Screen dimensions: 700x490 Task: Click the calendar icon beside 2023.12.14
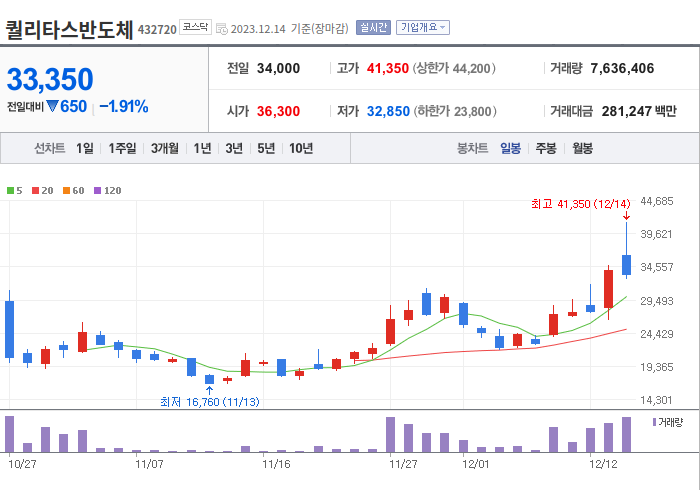pos(222,29)
